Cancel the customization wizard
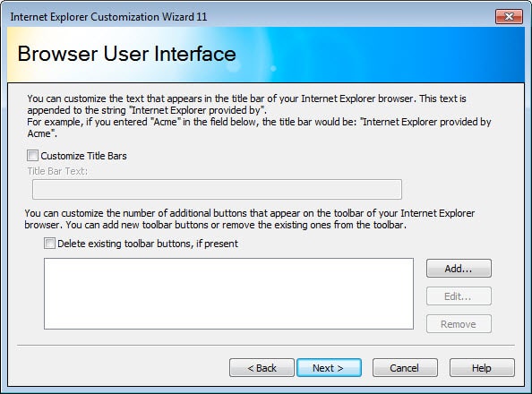The height and width of the screenshot is (394, 532). [x=405, y=368]
